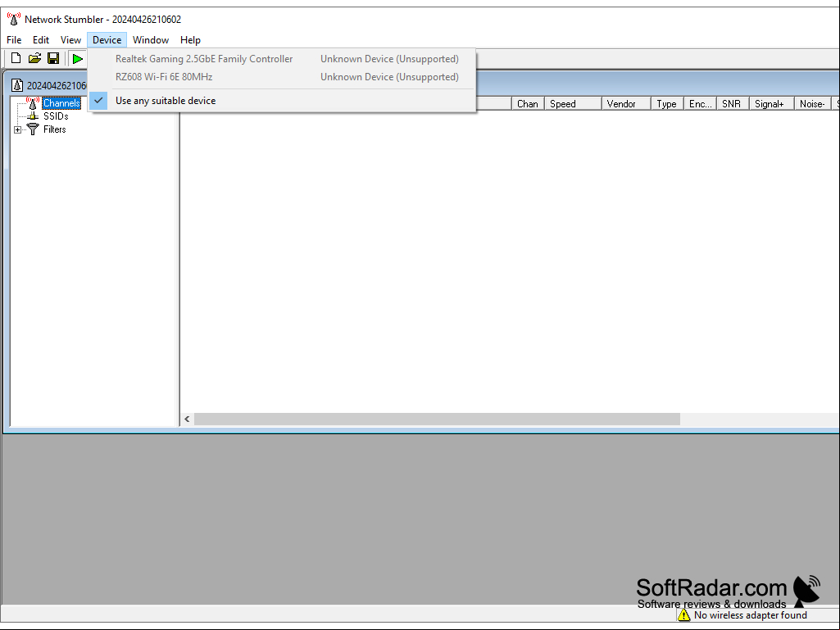840x630 pixels.
Task: Click the Open file folder icon
Action: pyautogui.click(x=34, y=58)
